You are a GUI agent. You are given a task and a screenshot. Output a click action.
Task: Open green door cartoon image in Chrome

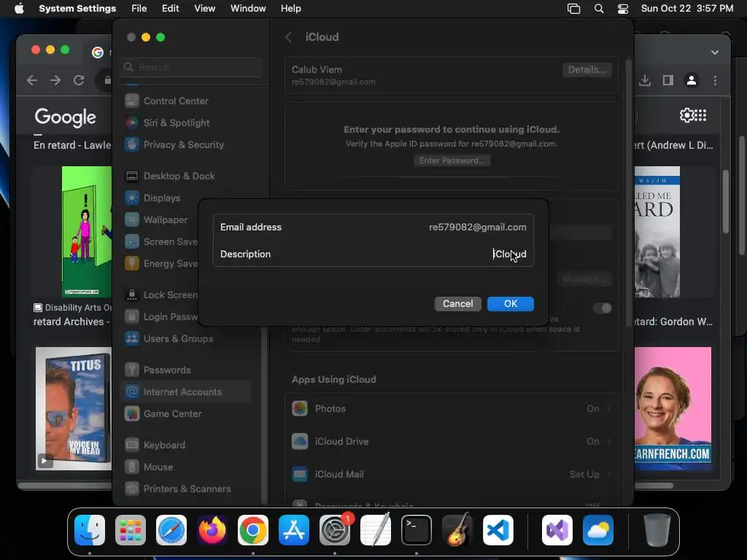(x=87, y=232)
